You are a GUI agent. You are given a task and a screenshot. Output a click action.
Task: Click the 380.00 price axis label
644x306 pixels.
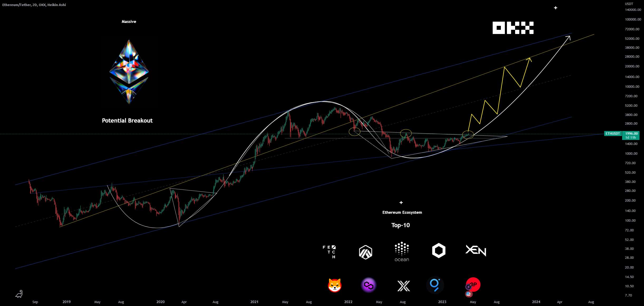tap(630, 182)
